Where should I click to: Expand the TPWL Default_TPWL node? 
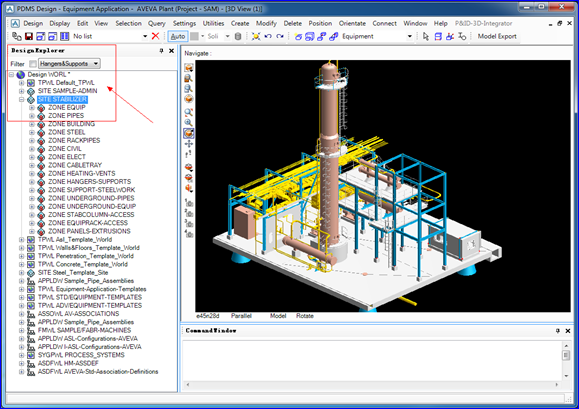tap(21, 83)
